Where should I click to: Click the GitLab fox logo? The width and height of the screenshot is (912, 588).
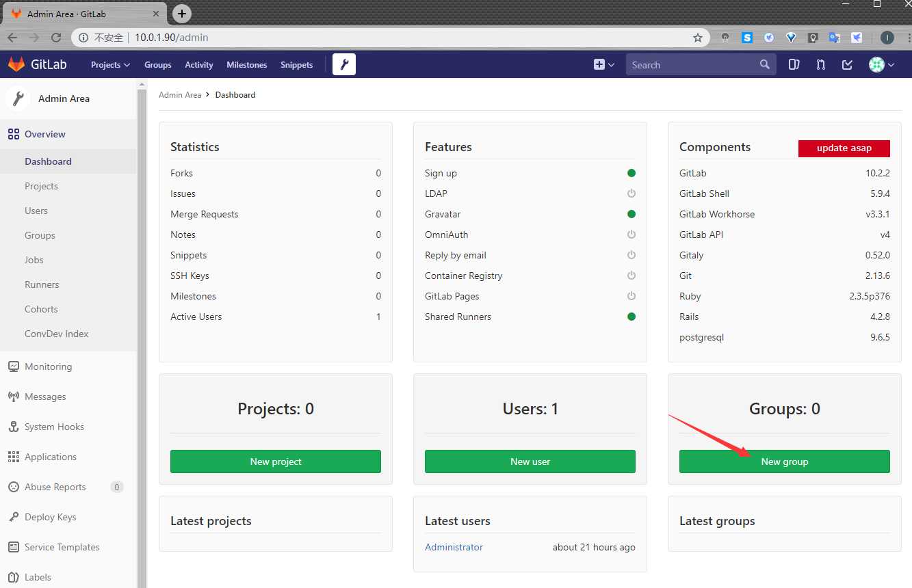point(16,65)
